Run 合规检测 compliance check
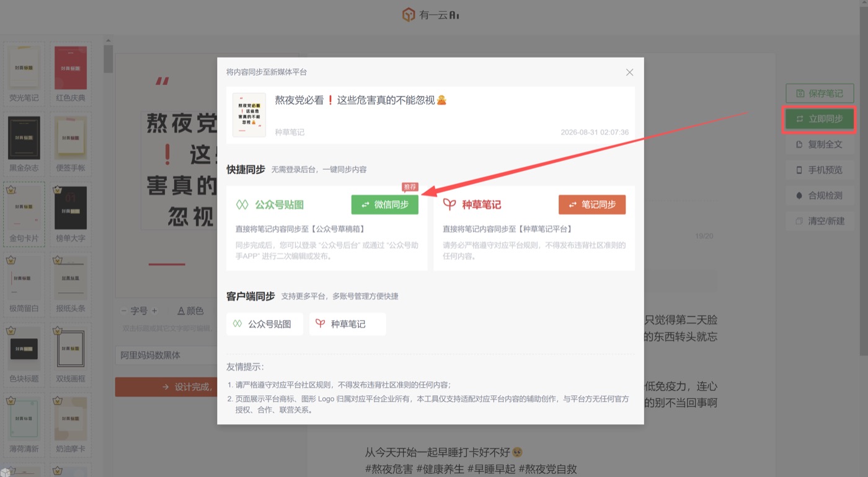The width and height of the screenshot is (868, 477). pos(820,195)
